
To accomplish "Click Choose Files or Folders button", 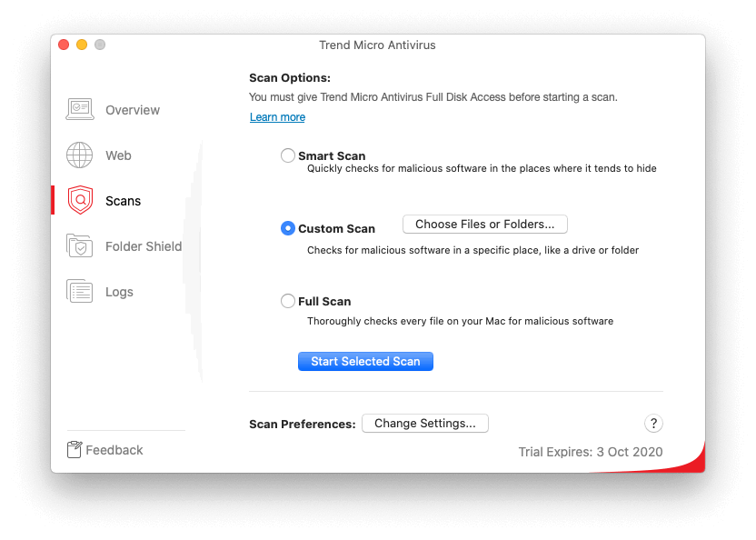I will coord(484,225).
